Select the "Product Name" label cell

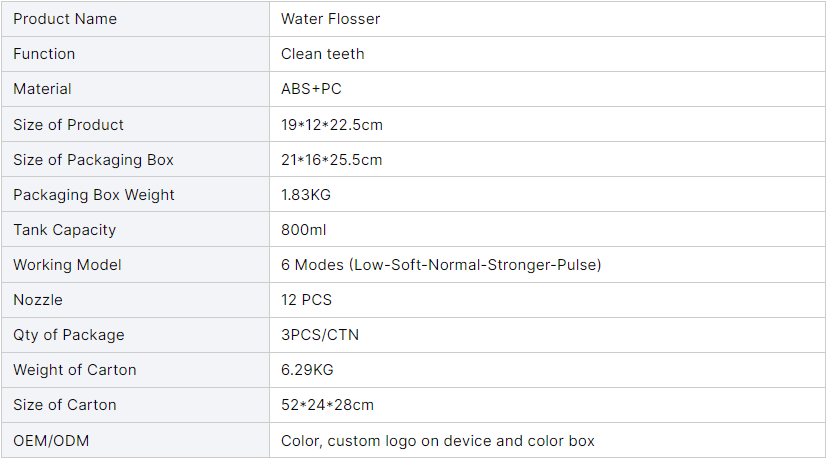coord(65,19)
